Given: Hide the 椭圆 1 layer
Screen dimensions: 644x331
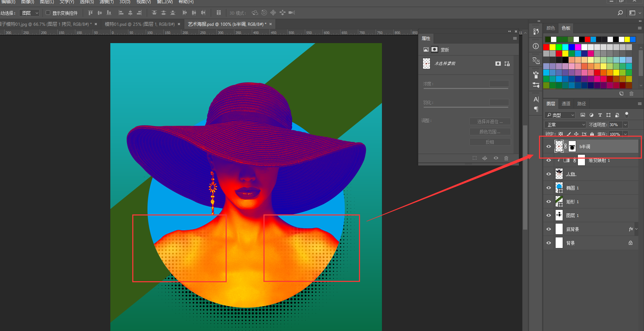Looking at the screenshot, I should click(549, 188).
